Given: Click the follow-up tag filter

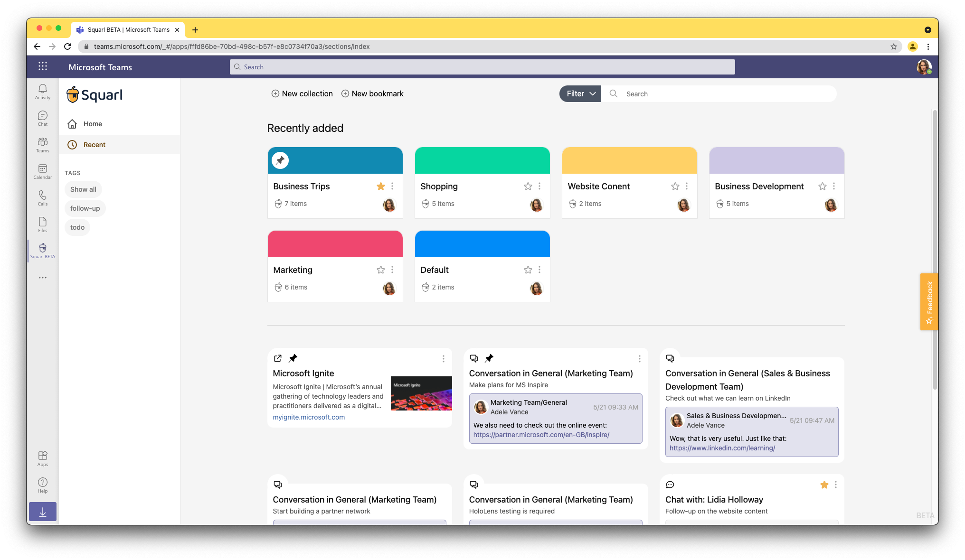Looking at the screenshot, I should click(85, 208).
